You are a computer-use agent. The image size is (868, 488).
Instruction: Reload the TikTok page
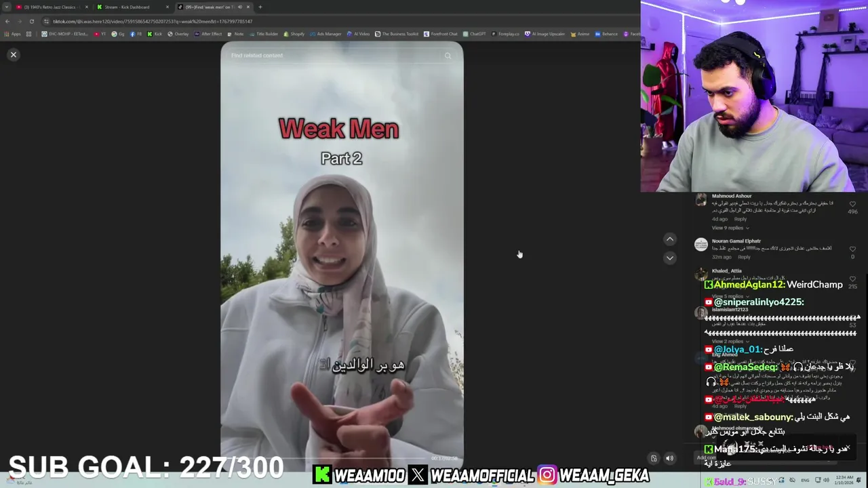click(31, 21)
